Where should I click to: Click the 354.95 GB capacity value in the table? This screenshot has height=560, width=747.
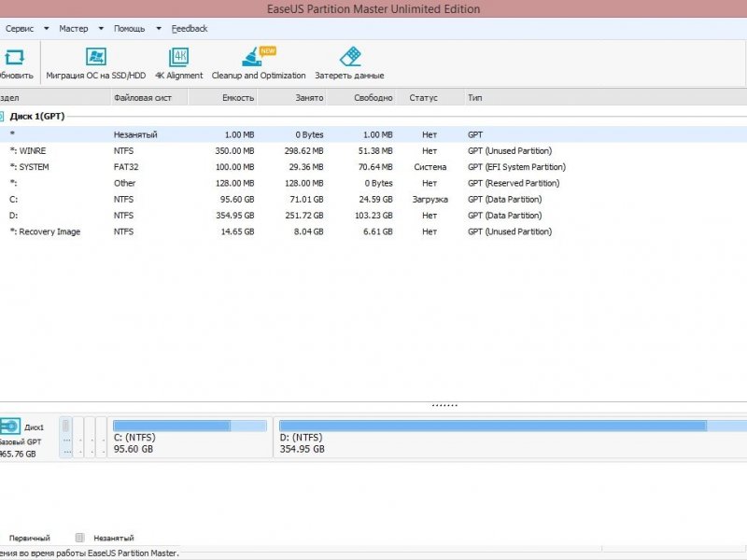[x=235, y=216]
